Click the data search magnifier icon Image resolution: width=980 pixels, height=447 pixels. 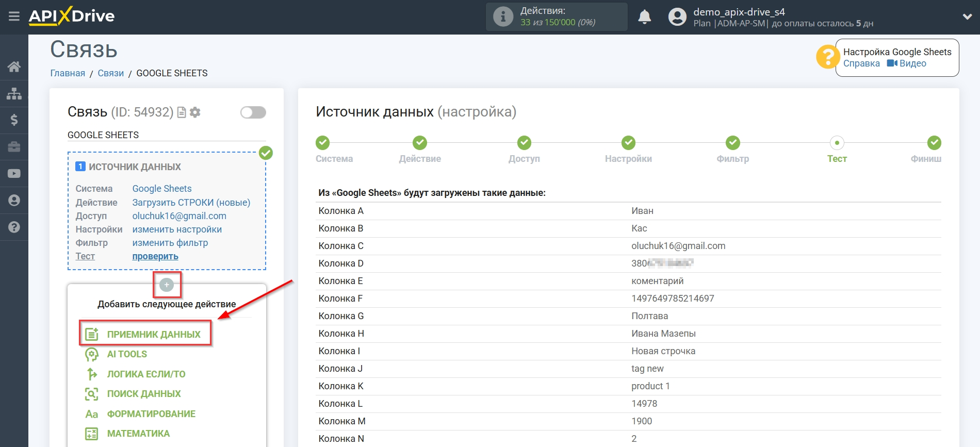click(x=91, y=394)
